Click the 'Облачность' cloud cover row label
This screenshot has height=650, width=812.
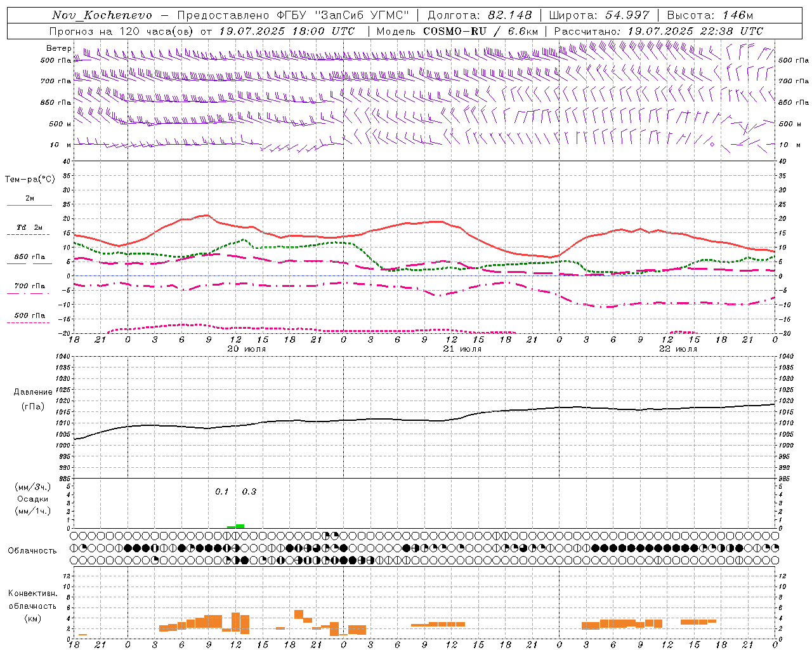(32, 551)
